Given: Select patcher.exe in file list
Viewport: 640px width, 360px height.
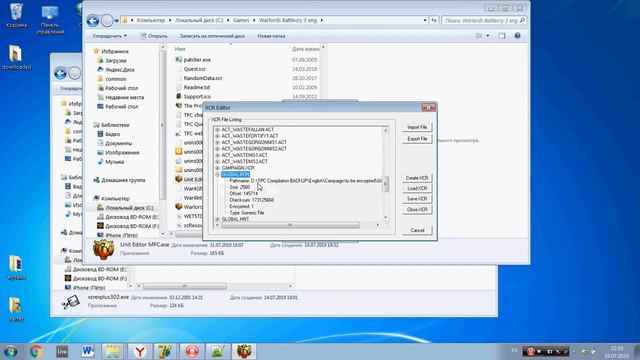Looking at the screenshot, I should pos(193,60).
